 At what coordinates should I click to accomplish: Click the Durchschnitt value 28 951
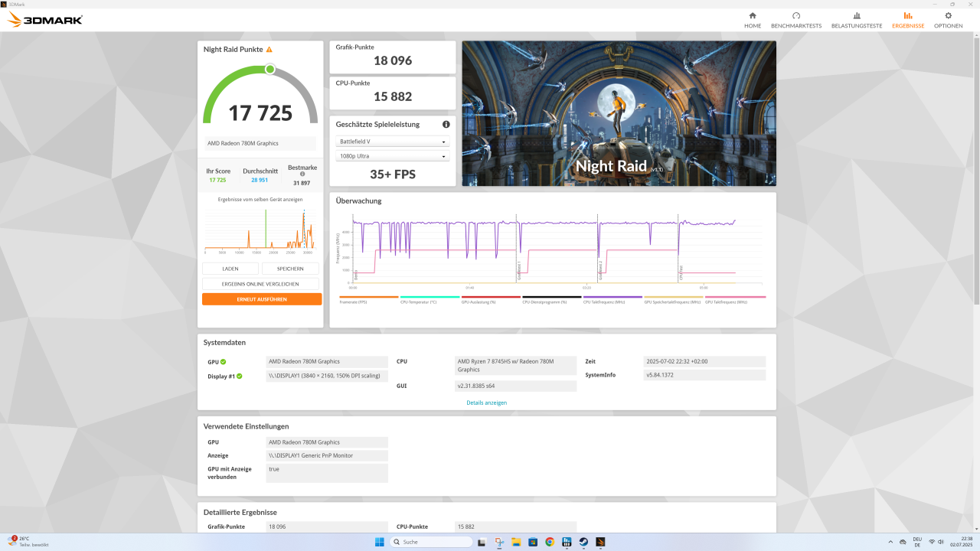click(x=260, y=180)
